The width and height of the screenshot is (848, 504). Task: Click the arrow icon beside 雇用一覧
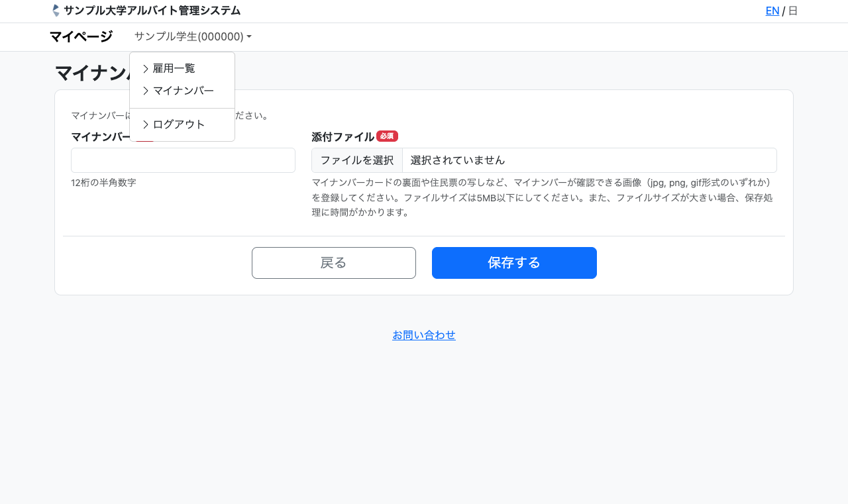146,68
